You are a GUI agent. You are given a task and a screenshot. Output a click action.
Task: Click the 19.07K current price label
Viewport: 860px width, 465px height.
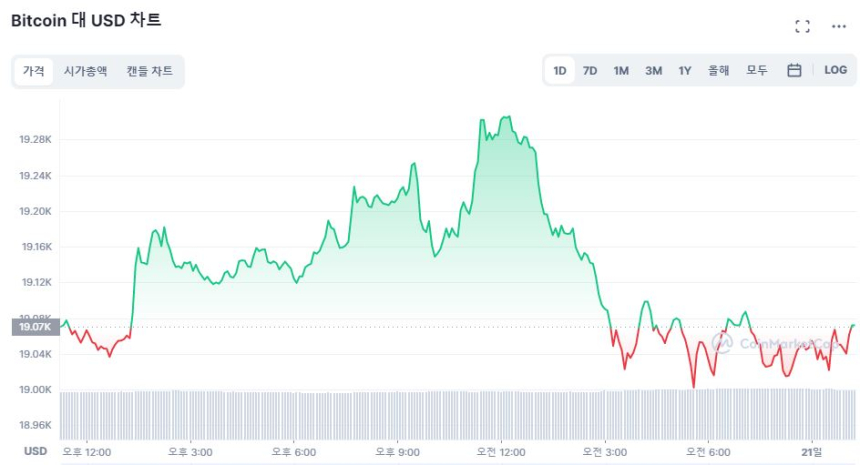[x=34, y=327]
